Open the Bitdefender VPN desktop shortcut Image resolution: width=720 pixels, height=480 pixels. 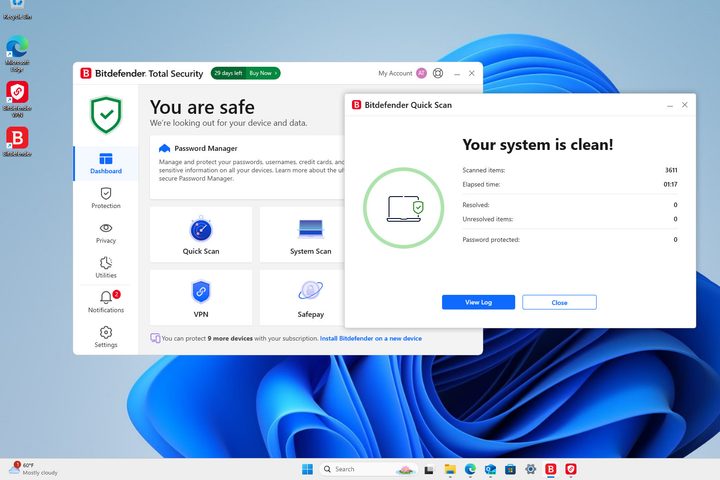point(17,99)
